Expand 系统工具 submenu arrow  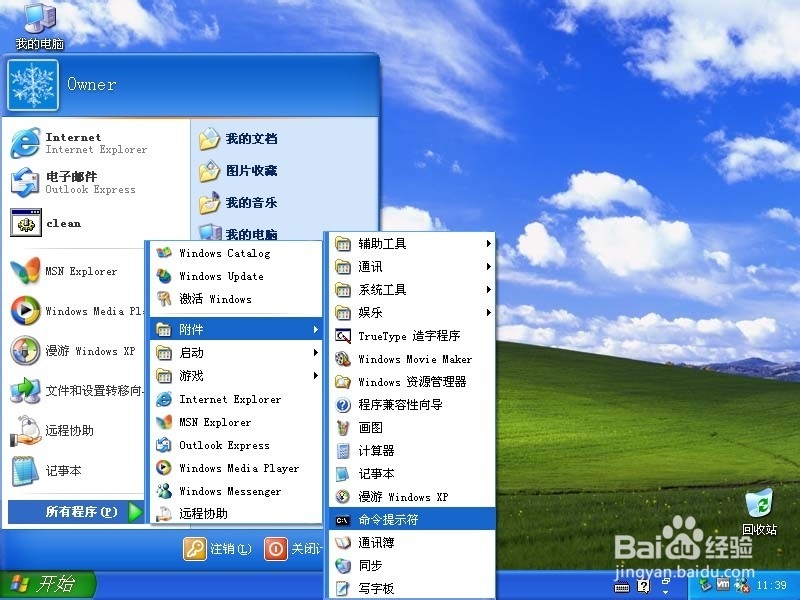[489, 289]
